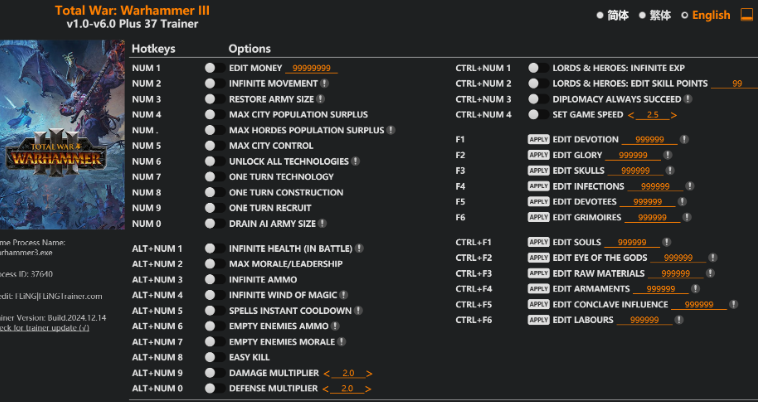The width and height of the screenshot is (758, 402).
Task: Toggle Max Morale/Leadership switch
Action: pyautogui.click(x=215, y=264)
